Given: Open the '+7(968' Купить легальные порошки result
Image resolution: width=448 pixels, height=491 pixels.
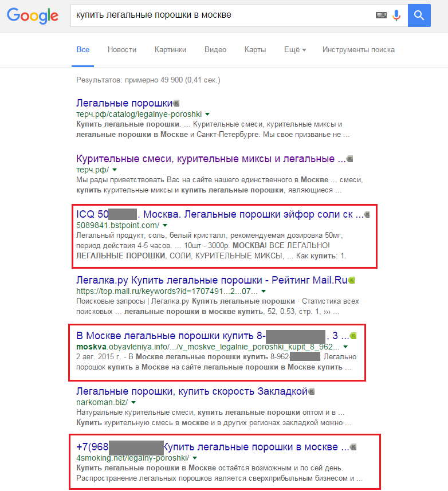Looking at the screenshot, I should pos(213,447).
